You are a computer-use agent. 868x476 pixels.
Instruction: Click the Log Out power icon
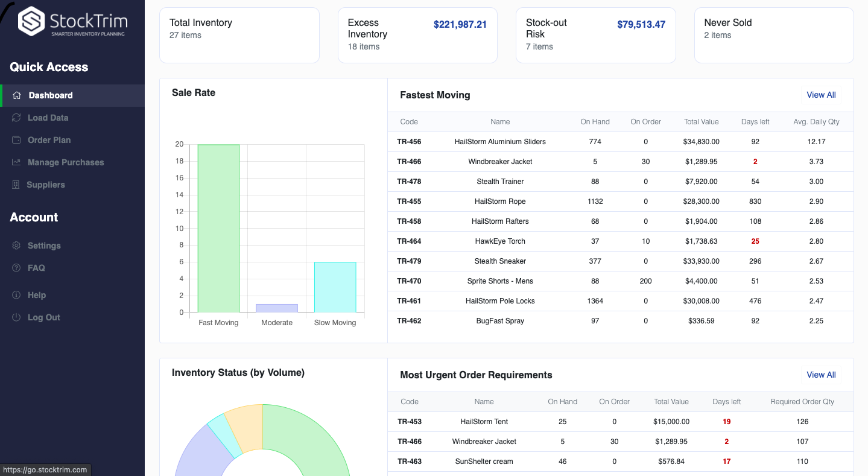coord(16,317)
